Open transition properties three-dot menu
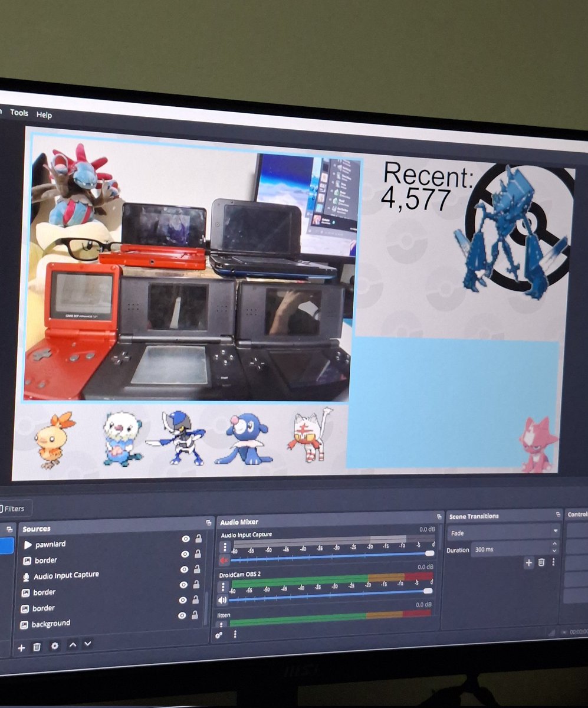588x708 pixels. click(x=553, y=562)
